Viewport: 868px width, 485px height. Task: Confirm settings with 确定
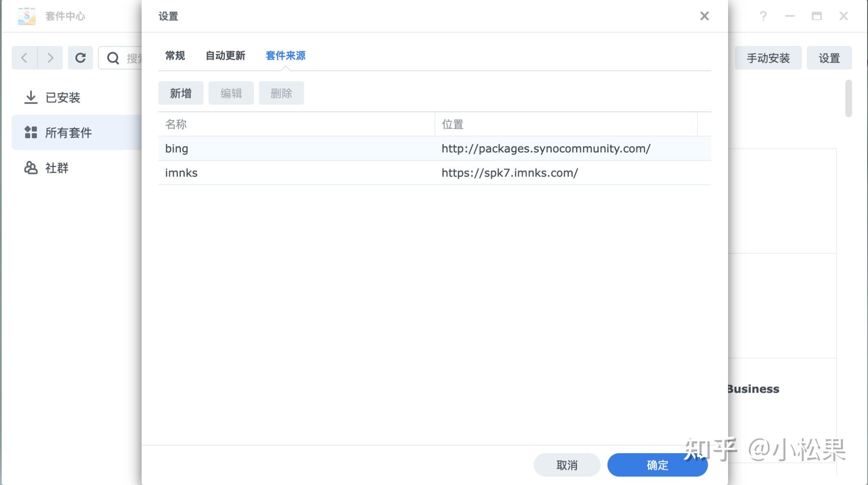[657, 465]
